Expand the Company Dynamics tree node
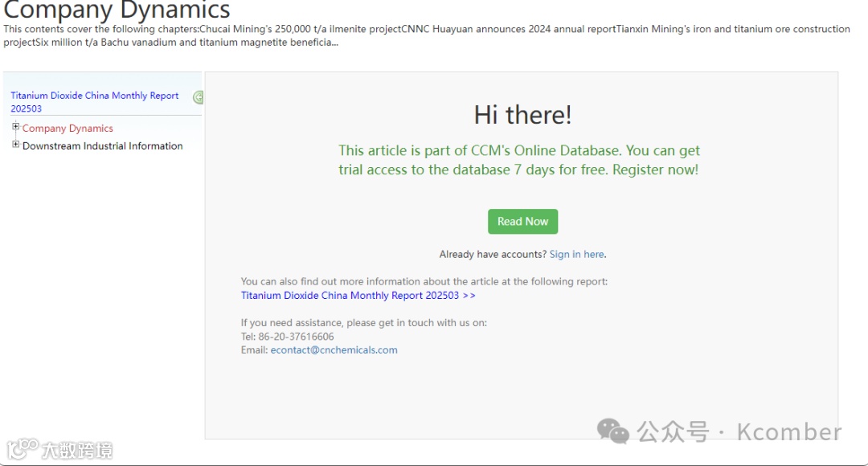The height and width of the screenshot is (466, 868). [x=15, y=127]
